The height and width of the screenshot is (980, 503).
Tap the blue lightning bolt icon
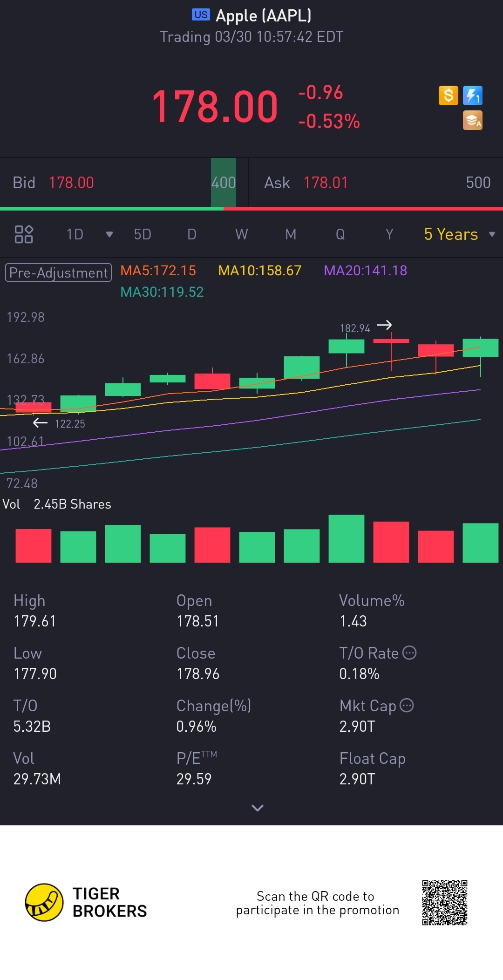point(472,95)
